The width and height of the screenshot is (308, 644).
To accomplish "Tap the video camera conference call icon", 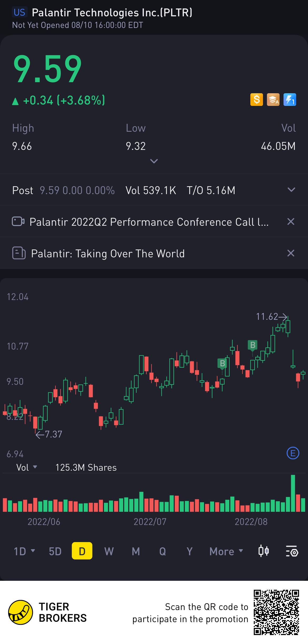I will click(18, 221).
